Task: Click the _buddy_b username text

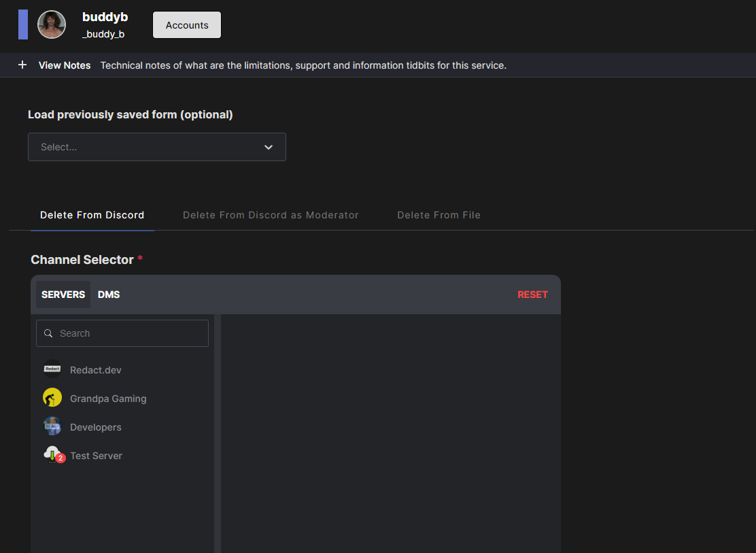Action: click(103, 34)
